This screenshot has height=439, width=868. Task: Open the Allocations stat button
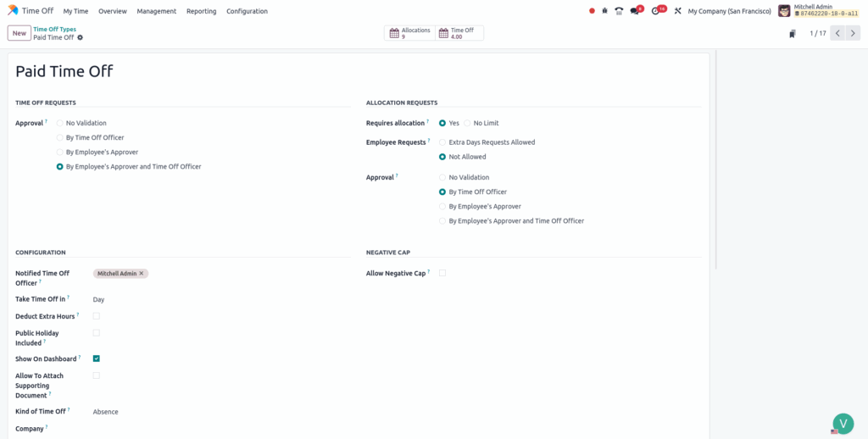[x=409, y=33]
